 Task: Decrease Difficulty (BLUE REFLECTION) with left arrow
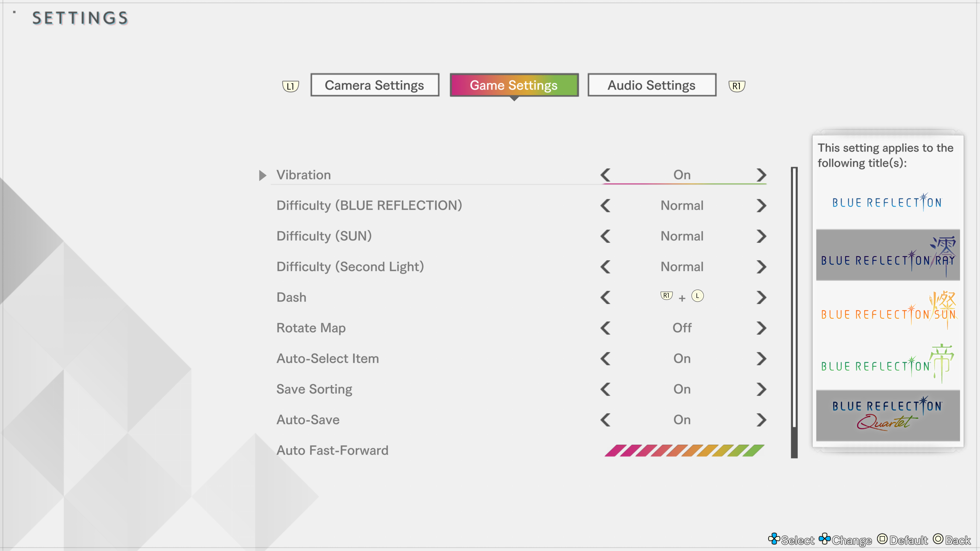(605, 206)
